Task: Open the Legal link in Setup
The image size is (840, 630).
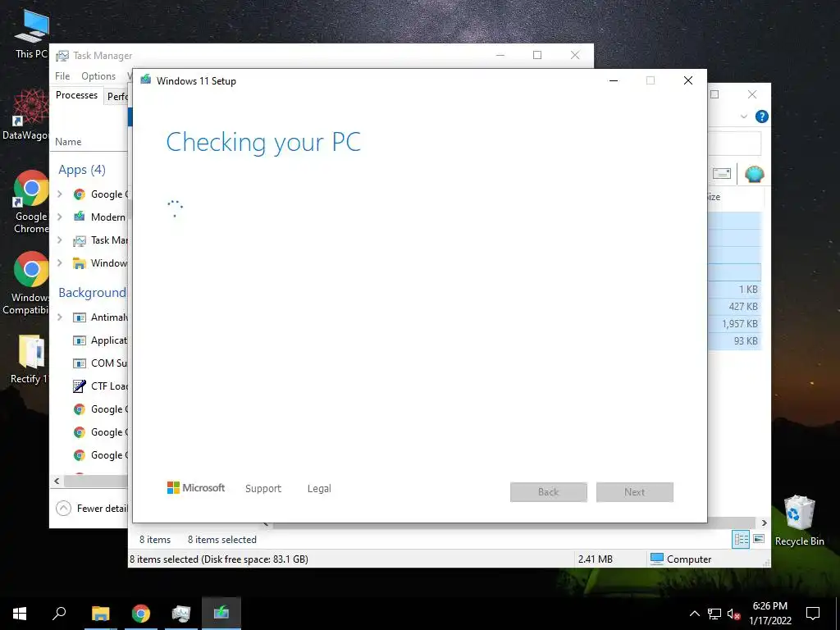Action: pyautogui.click(x=319, y=489)
